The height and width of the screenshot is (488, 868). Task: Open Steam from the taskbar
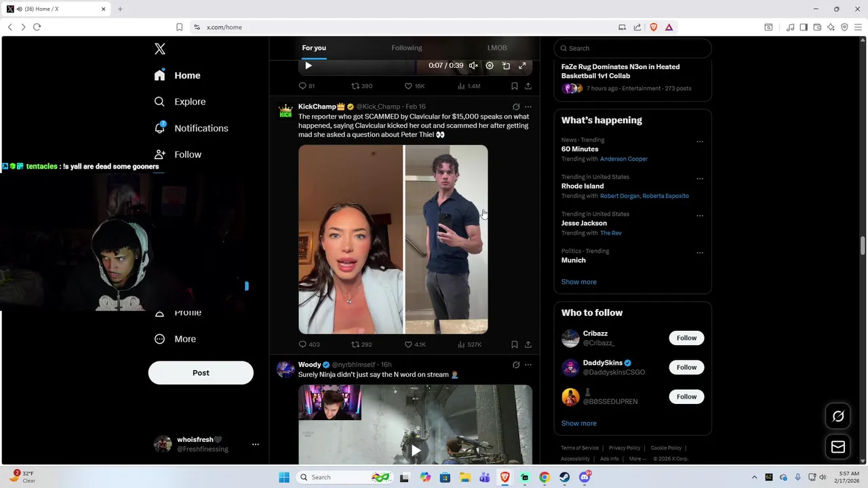(564, 477)
